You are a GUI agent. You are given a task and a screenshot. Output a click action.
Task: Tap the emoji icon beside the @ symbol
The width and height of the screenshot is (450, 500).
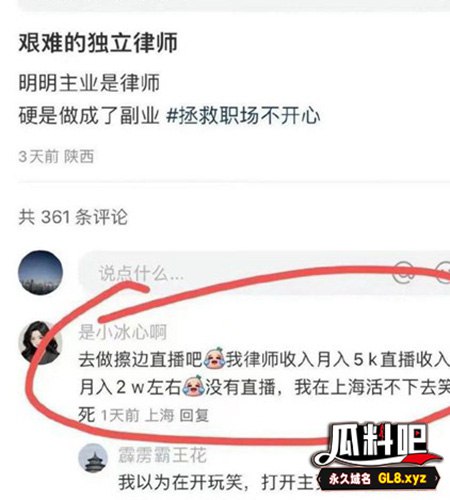444,274
